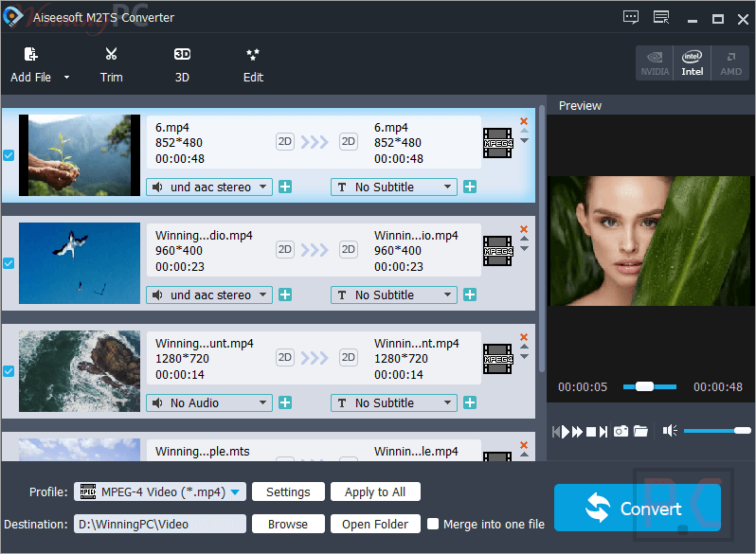Viewport: 756px width, 554px height.
Task: Open the menu list icon in title bar
Action: [661, 18]
